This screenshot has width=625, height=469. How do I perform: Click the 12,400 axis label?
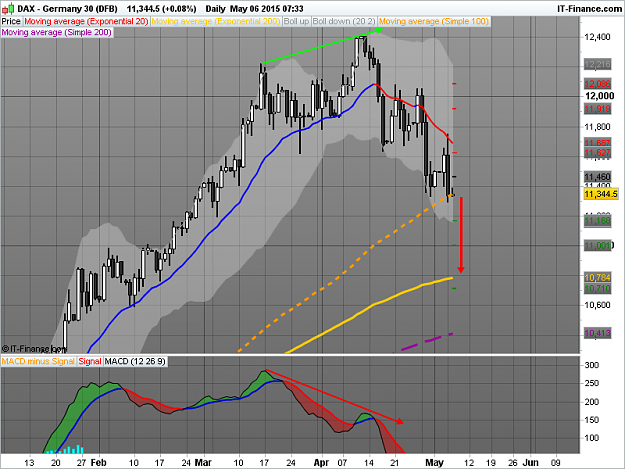[x=597, y=37]
